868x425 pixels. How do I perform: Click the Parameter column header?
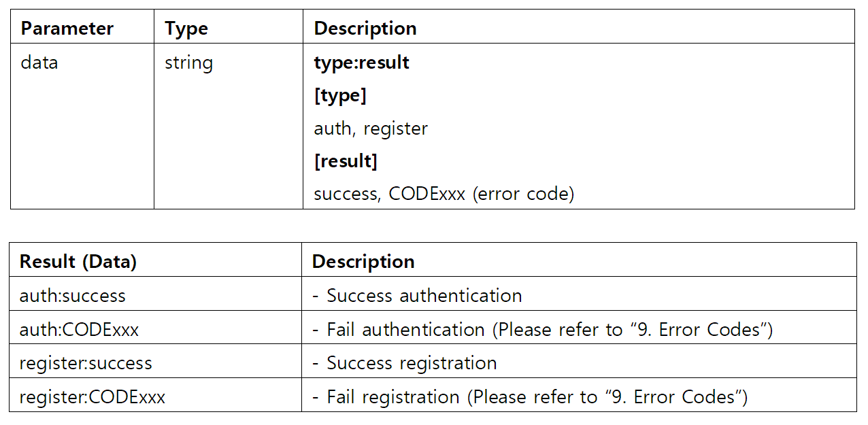pyautogui.click(x=67, y=29)
